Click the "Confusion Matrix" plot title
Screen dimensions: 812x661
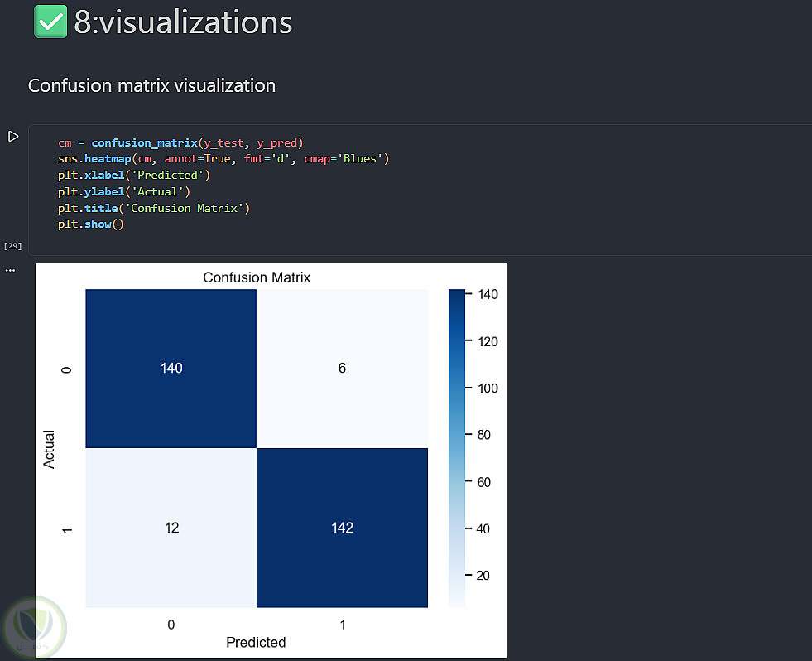click(x=257, y=277)
